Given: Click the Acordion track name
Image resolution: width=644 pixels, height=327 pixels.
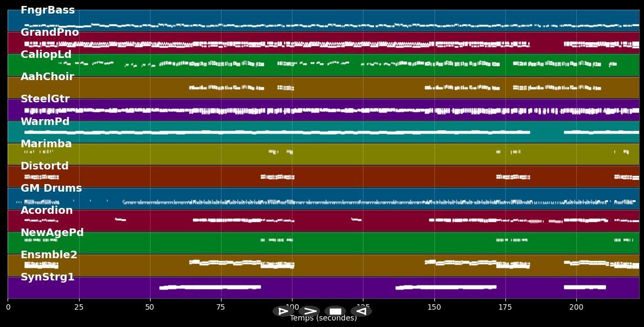Looking at the screenshot, I should [47, 211].
